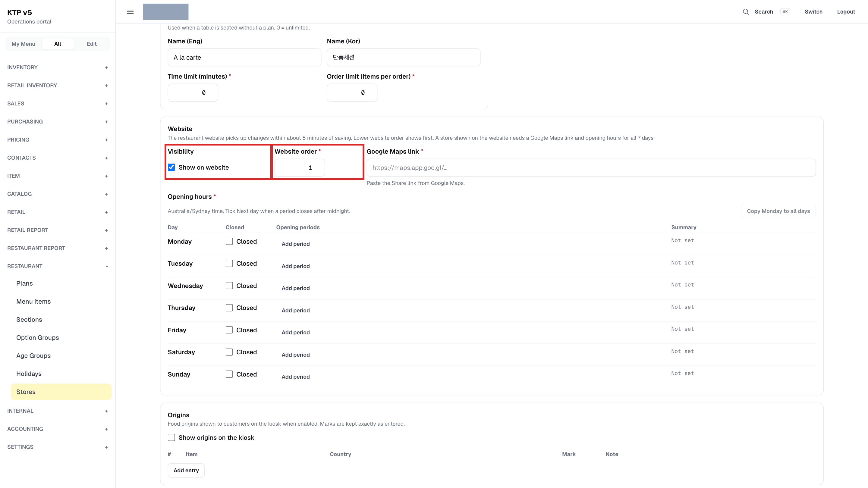Image resolution: width=868 pixels, height=488 pixels.
Task: Expand the SALES menu section
Action: 58,103
